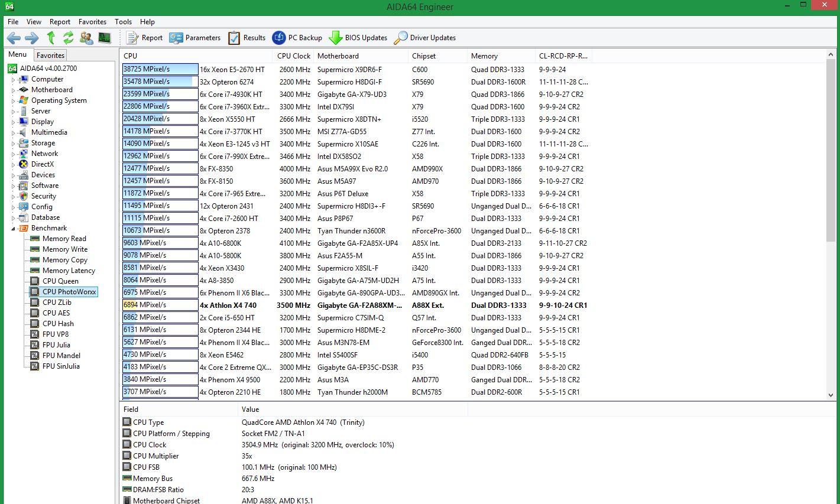Click the green up-level arrow icon
The width and height of the screenshot is (840, 504).
pyautogui.click(x=51, y=38)
